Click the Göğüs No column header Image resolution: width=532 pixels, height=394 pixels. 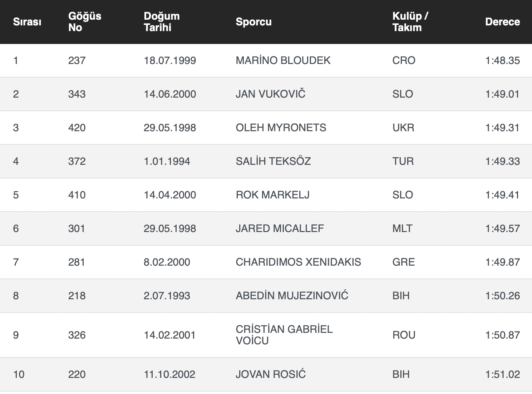tap(85, 22)
